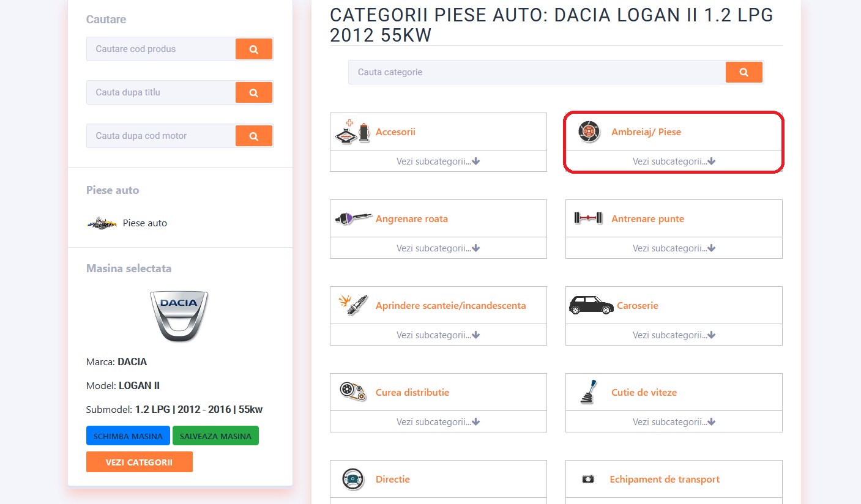
Task: Click the orange VEZI CATEGORII button
Action: tap(140, 462)
